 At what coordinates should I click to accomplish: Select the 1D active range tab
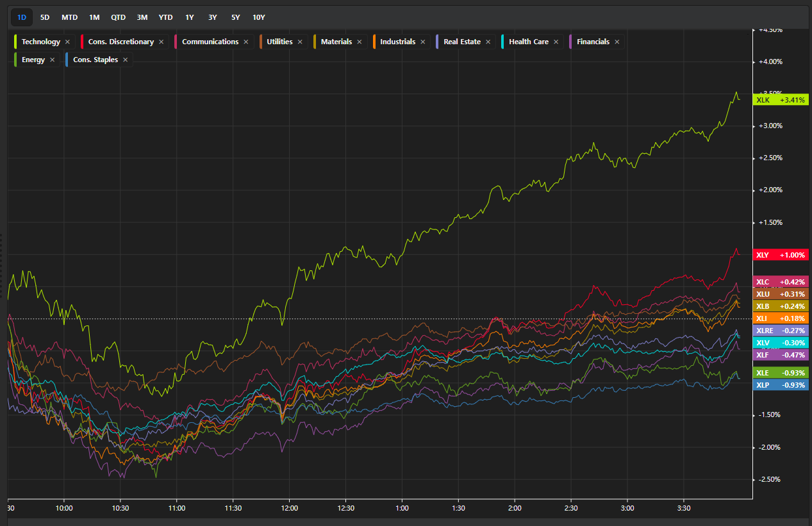point(22,17)
